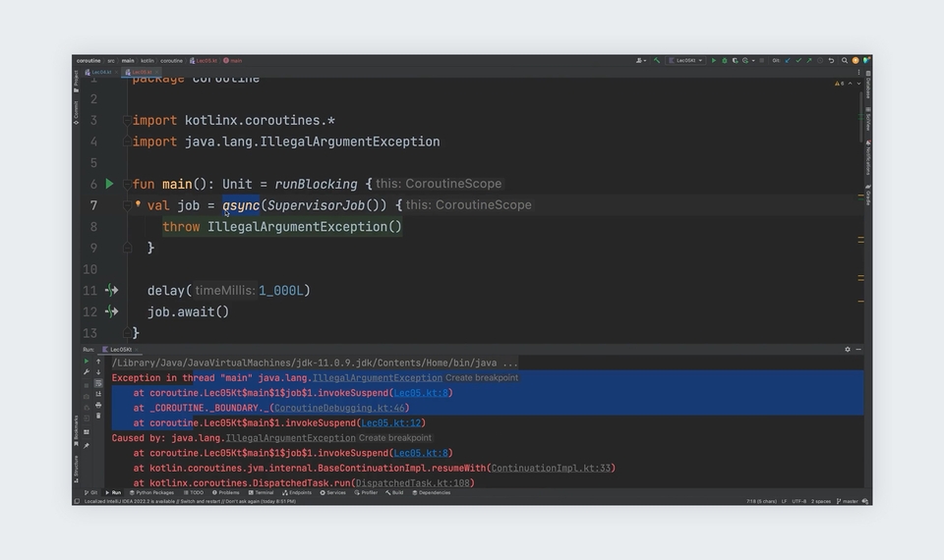Clear console with the trash icon
This screenshot has height=560, width=944.
[x=98, y=416]
